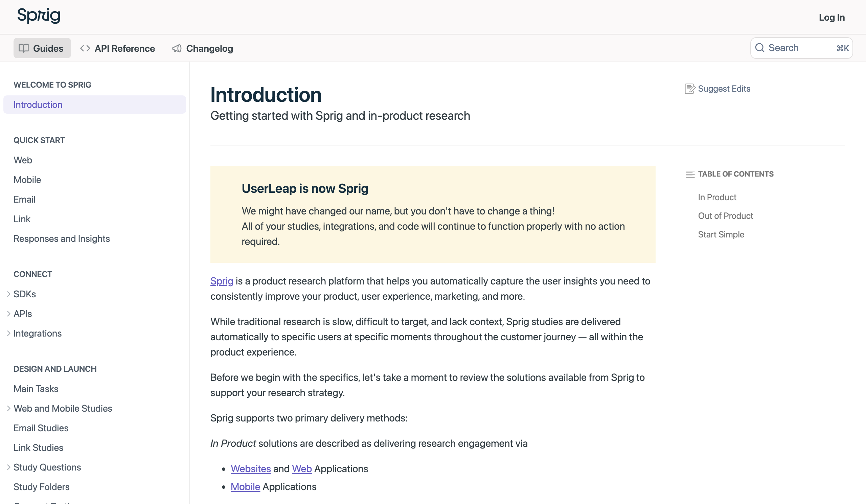Click the Log In link

pos(831,17)
